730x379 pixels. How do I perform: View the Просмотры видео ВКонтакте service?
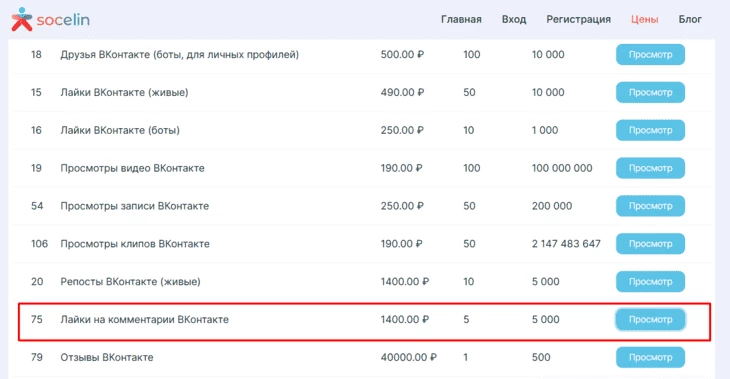650,168
